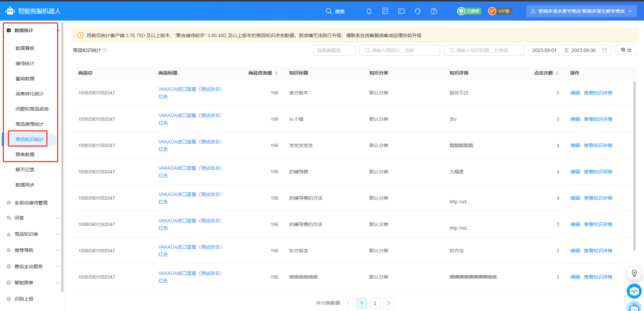
Task: Click the 已授权 authorized badge
Action: point(469,11)
